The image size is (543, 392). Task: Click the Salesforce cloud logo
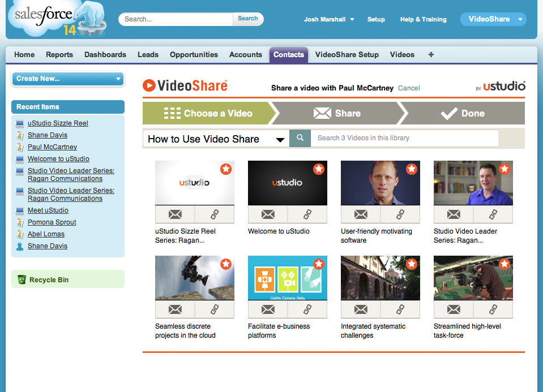click(x=57, y=18)
